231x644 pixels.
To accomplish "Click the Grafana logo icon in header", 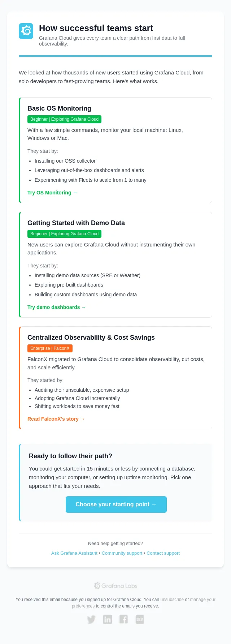I will (26, 31).
